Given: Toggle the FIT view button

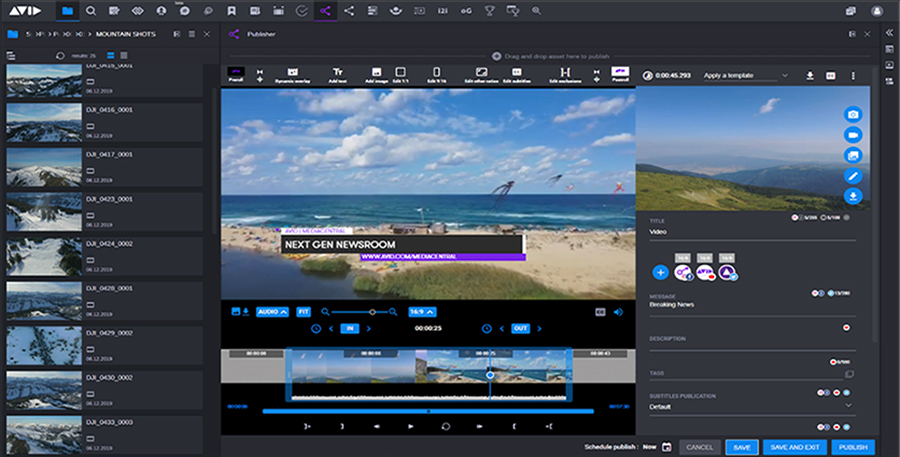Looking at the screenshot, I should 304,312.
